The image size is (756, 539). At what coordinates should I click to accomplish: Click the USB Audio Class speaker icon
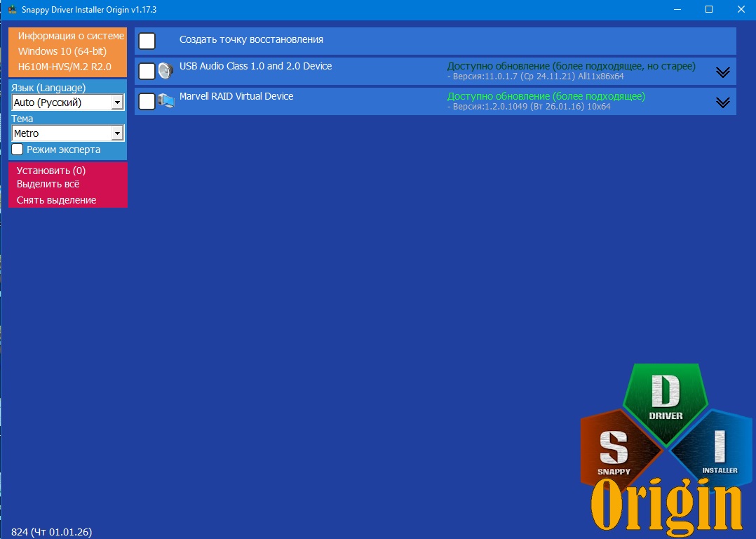[x=166, y=71]
